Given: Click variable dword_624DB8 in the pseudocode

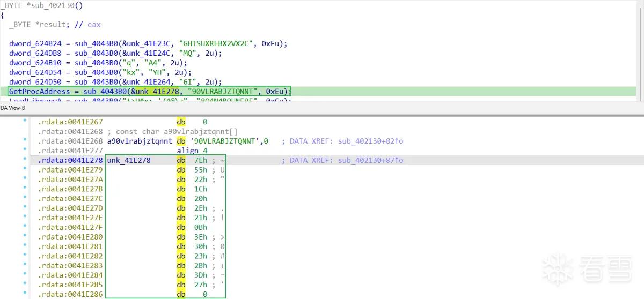Looking at the screenshot, I should 35,54.
